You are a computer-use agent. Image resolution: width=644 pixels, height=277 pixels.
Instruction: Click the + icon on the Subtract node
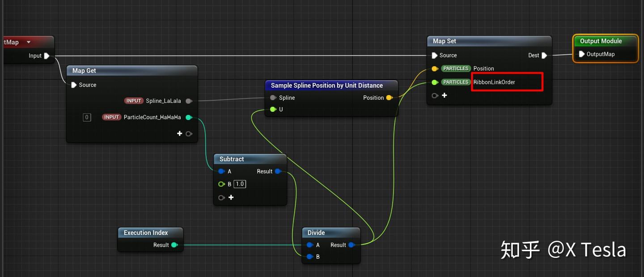click(231, 197)
